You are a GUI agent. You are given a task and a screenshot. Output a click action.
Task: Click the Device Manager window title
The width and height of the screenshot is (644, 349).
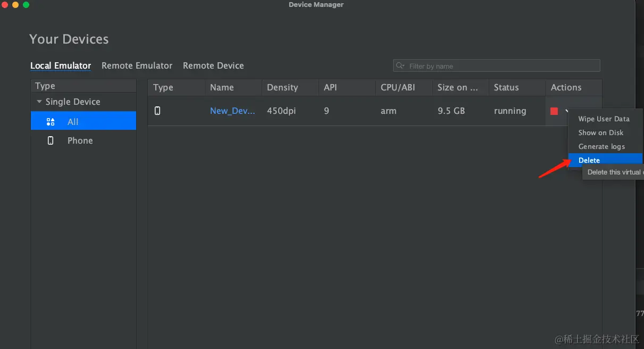click(x=316, y=5)
